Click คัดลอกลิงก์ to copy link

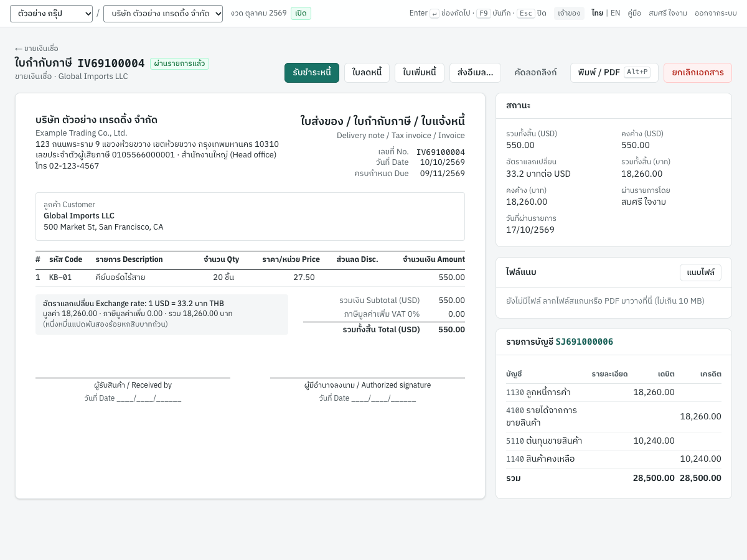[535, 73]
